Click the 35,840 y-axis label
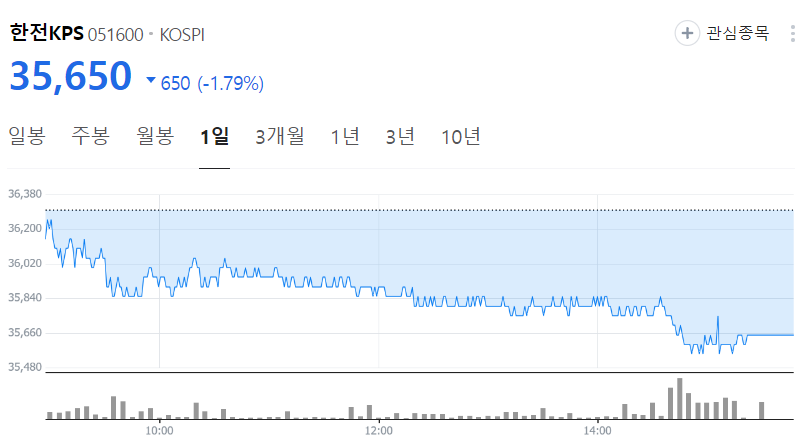Viewport: 802px width, 439px height. pyautogui.click(x=25, y=298)
